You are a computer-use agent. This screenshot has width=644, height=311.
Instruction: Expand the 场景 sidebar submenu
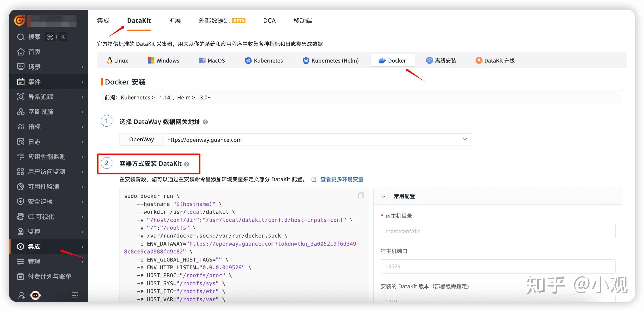click(83, 67)
